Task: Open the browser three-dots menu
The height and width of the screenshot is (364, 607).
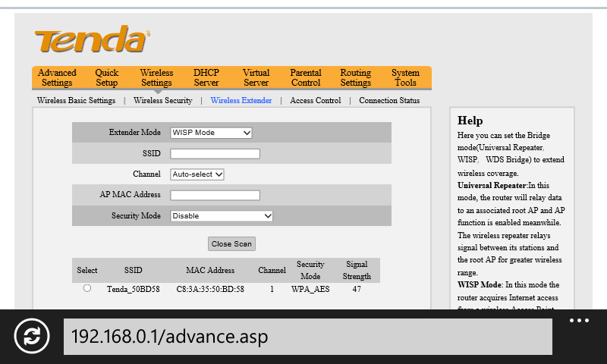Action: (x=579, y=320)
